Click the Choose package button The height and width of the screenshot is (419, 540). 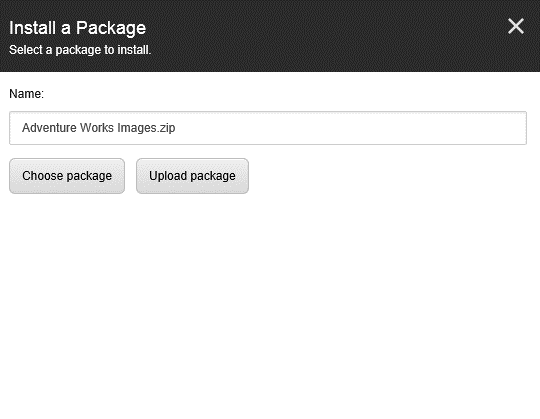67,176
